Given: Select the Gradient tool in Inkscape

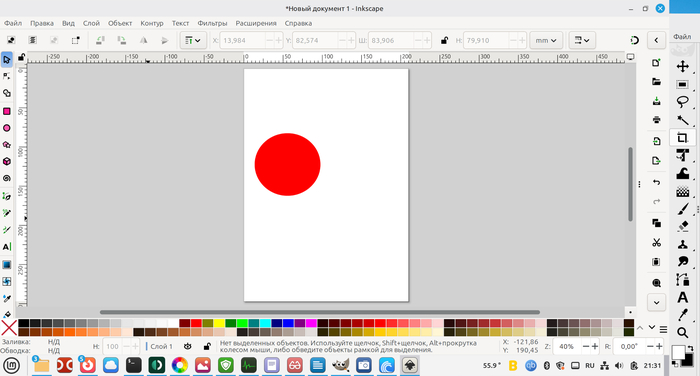Looking at the screenshot, I should [7, 265].
